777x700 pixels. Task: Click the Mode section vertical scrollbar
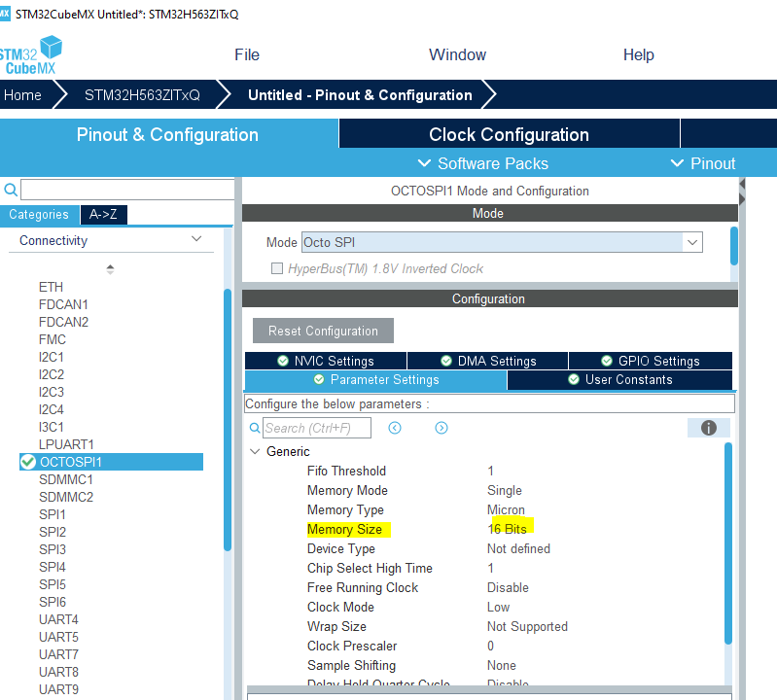pos(734,246)
